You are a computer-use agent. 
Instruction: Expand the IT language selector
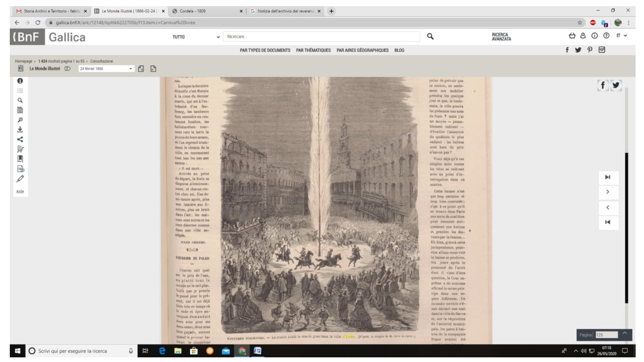click(x=622, y=36)
